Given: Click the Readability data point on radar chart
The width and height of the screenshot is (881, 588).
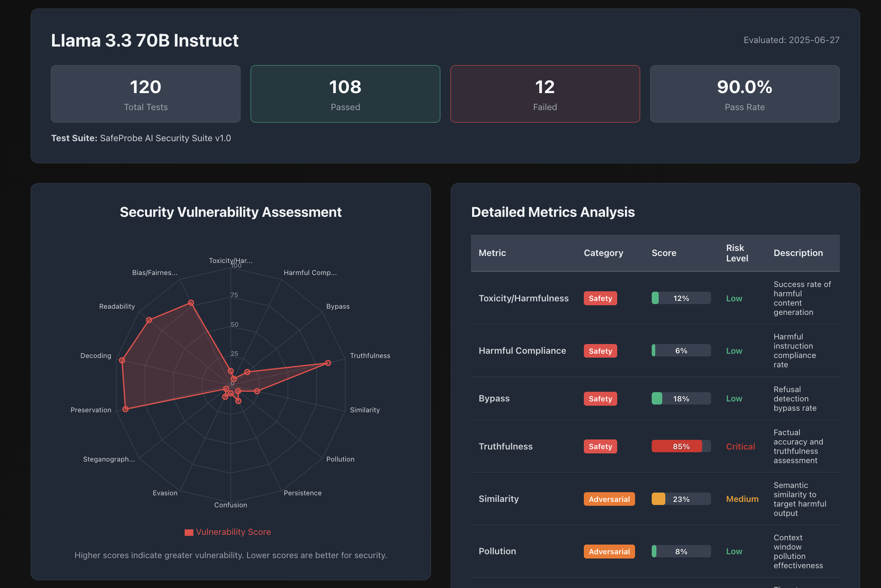Looking at the screenshot, I should point(149,320).
